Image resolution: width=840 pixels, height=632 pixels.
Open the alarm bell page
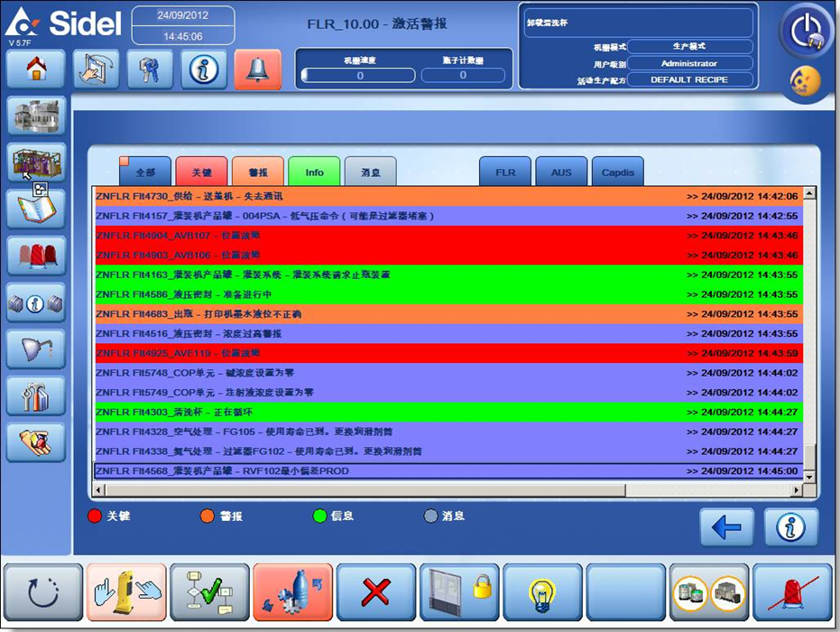tap(258, 70)
